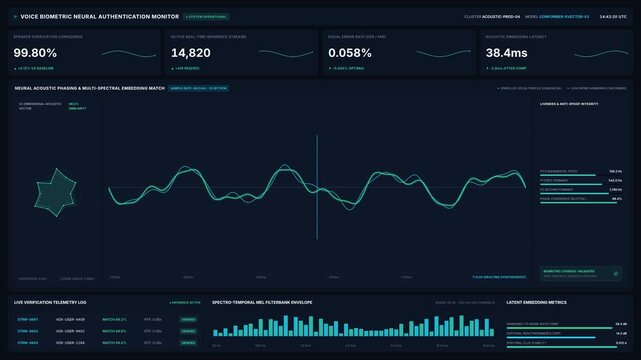Click the baseline delta under 99.80%
Image resolution: width=641 pixels, height=360 pixels.
tap(34, 68)
